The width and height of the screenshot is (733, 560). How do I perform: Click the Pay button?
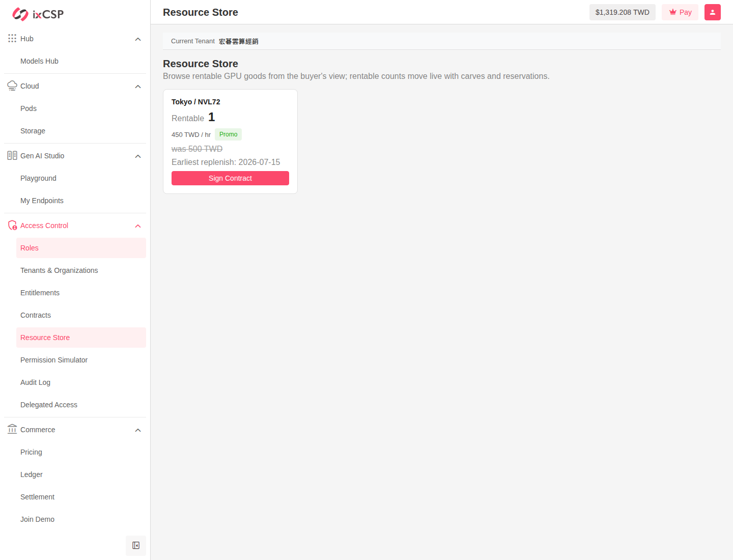(680, 12)
